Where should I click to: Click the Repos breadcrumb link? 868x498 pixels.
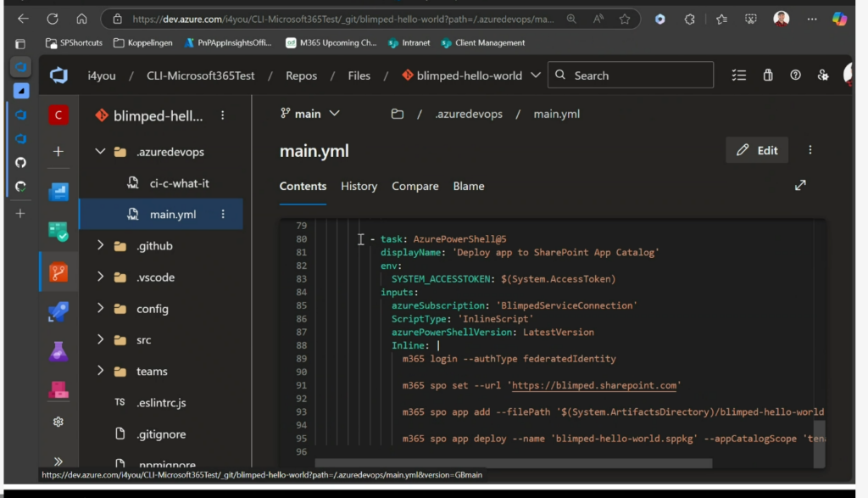click(x=301, y=76)
